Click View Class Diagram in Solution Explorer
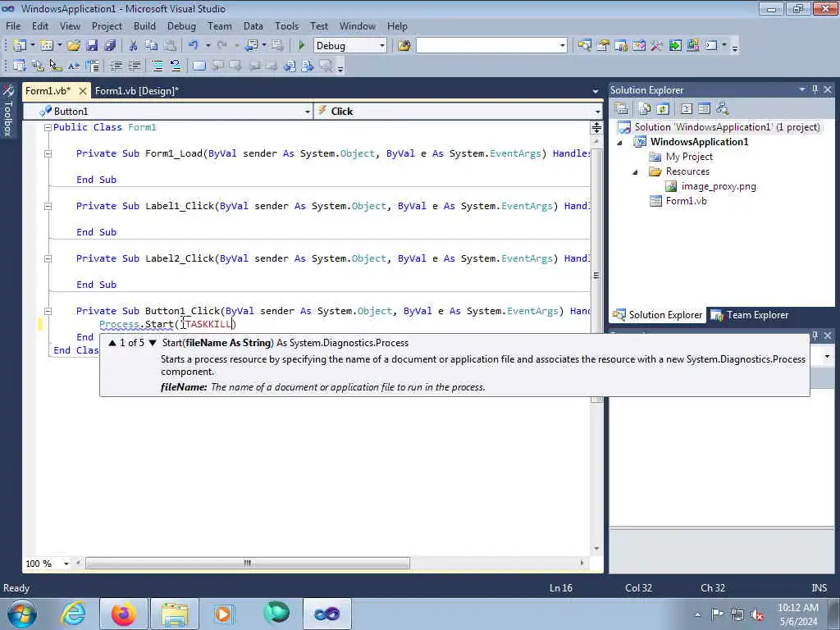The width and height of the screenshot is (840, 630). [723, 109]
